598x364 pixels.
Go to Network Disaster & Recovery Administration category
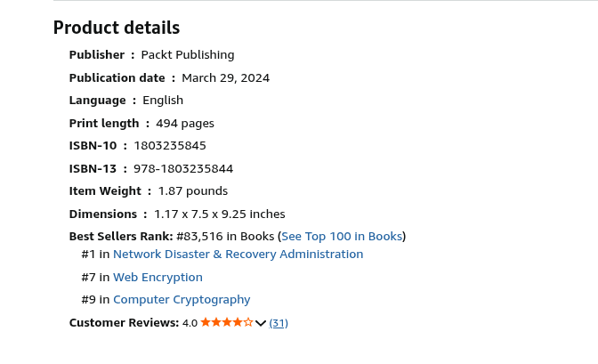tap(238, 254)
